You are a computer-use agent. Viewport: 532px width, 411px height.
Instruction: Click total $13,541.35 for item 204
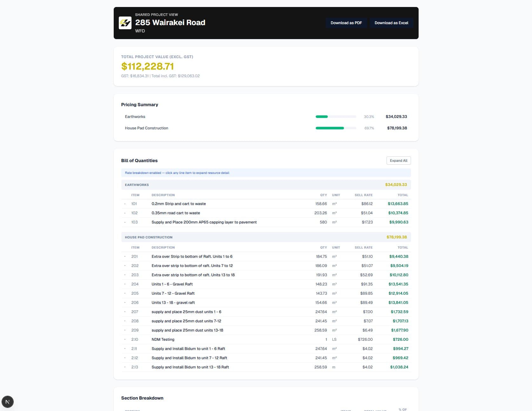click(x=398, y=284)
